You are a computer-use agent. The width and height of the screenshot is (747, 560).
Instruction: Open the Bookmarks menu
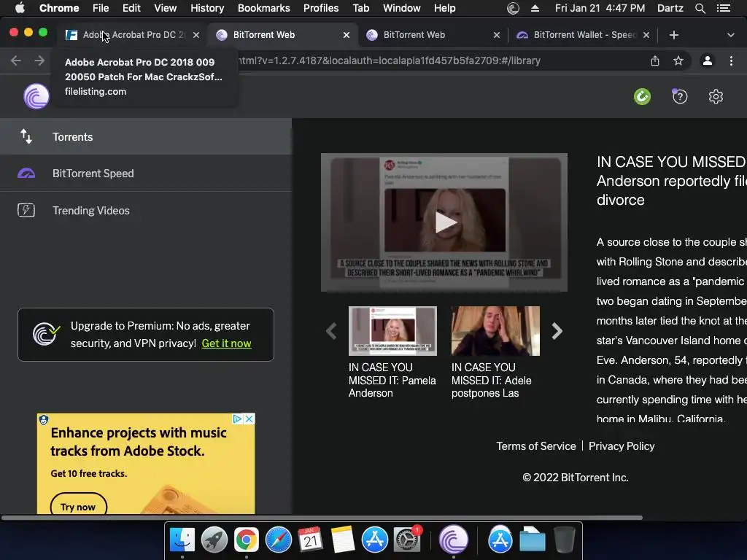(263, 8)
